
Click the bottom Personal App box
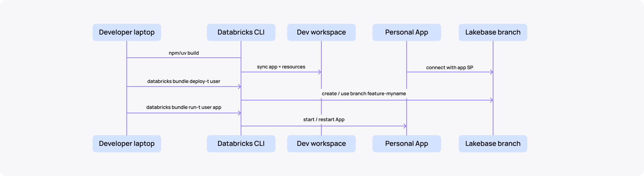coord(407,143)
